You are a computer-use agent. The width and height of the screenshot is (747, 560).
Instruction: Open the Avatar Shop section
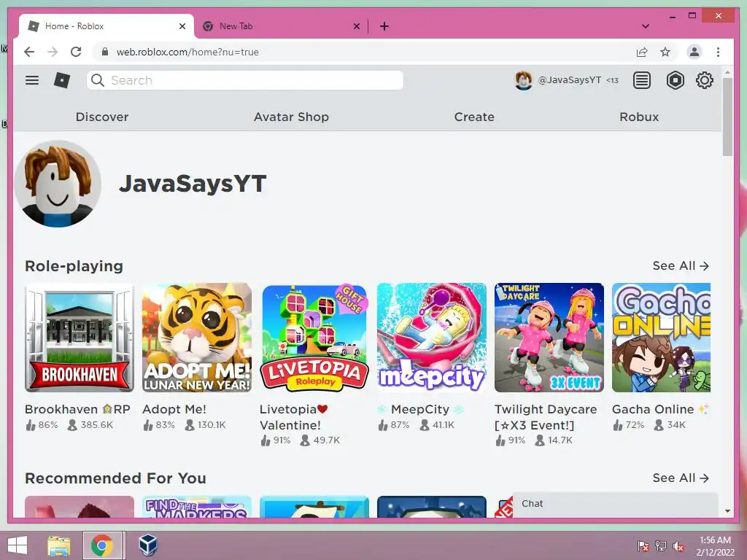click(292, 117)
